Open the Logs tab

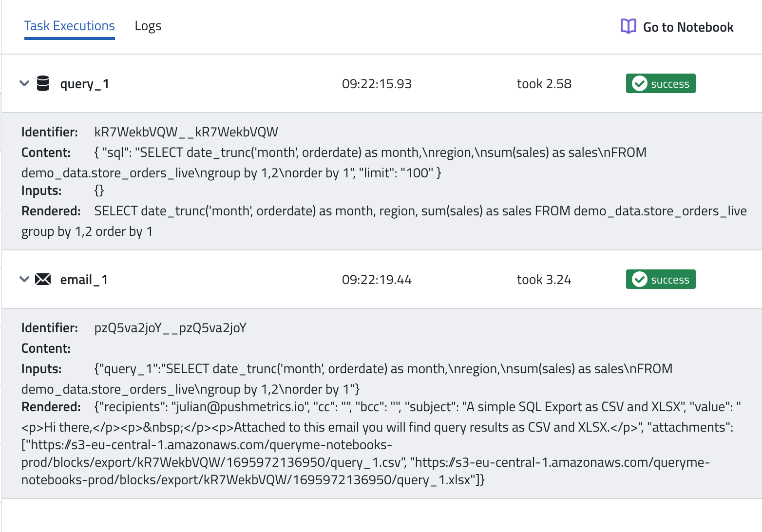[148, 26]
